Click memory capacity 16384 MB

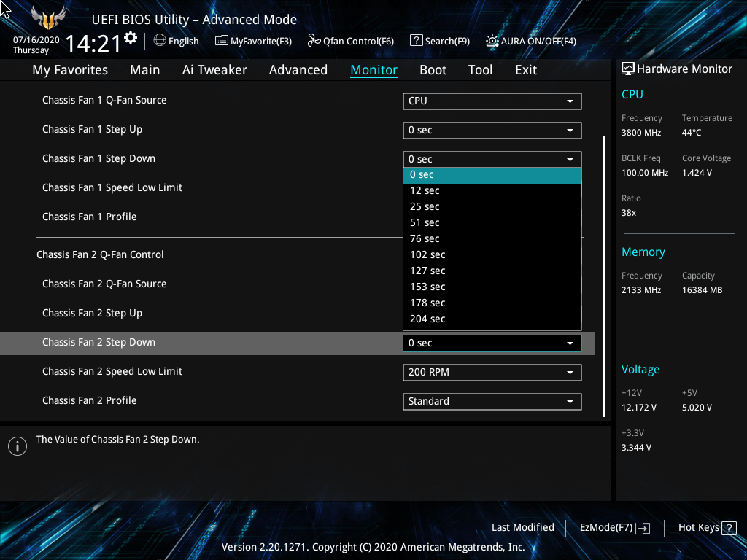(x=702, y=290)
